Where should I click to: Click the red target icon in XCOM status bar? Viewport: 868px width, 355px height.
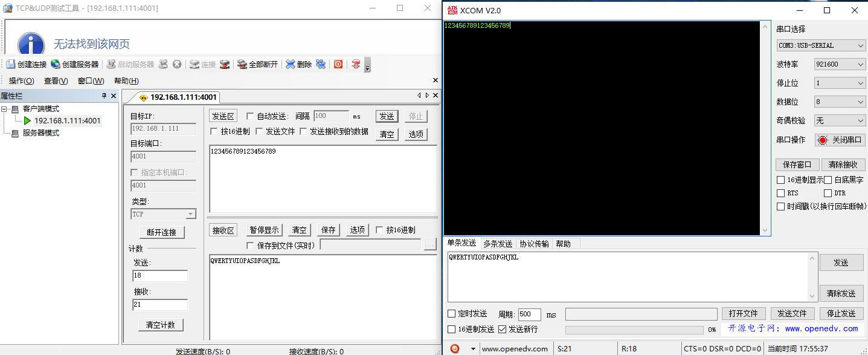pos(455,348)
